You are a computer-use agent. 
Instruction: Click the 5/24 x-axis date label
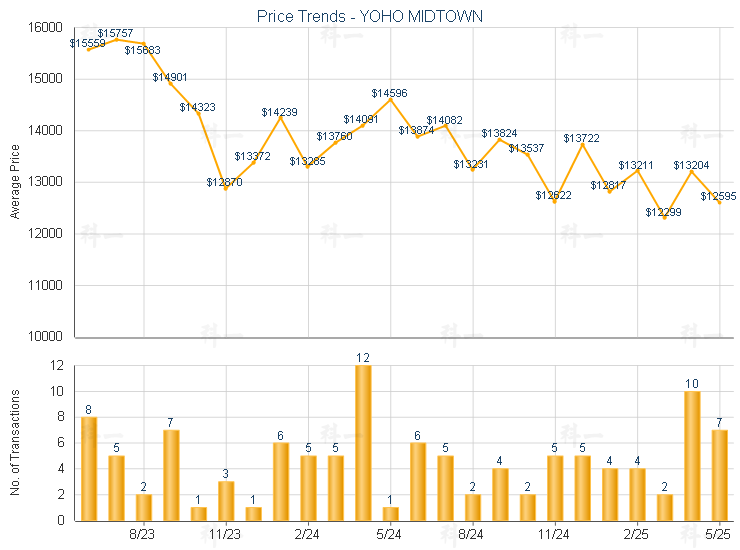pyautogui.click(x=390, y=534)
